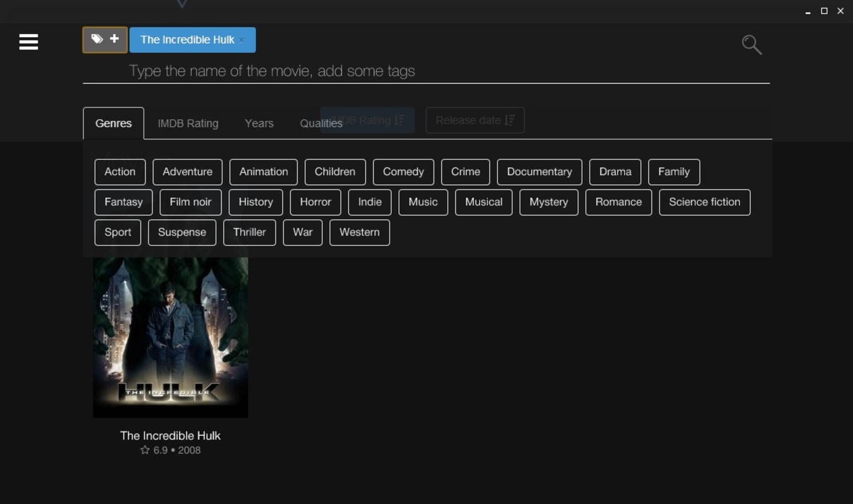853x504 pixels.
Task: Remove The Incredible Hulk search tag
Action: tap(241, 40)
